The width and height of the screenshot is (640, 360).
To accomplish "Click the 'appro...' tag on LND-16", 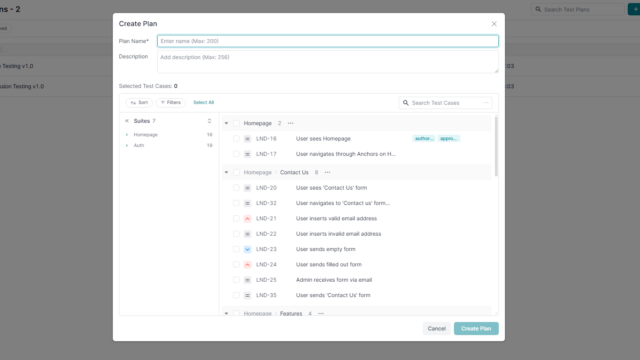I will [449, 139].
